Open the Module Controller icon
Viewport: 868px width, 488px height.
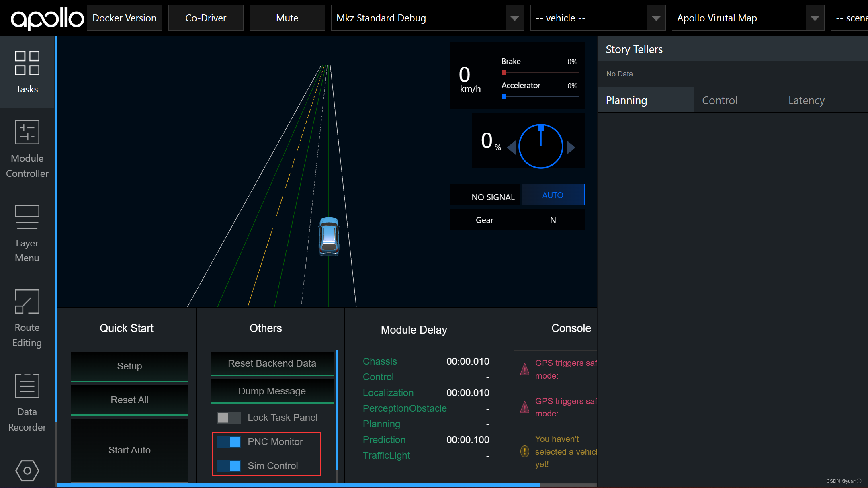pos(27,132)
